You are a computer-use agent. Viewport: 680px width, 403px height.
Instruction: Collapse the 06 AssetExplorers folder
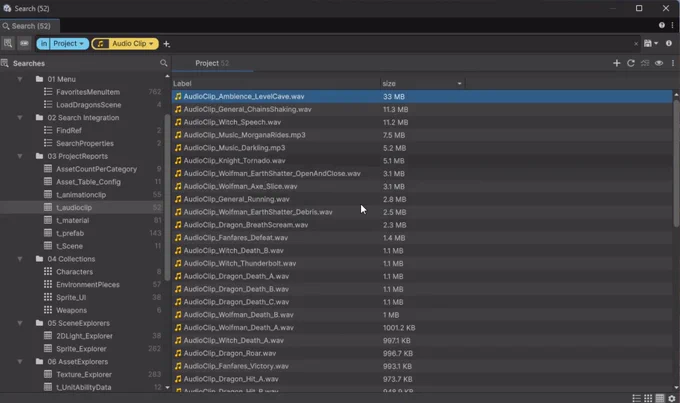pyautogui.click(x=20, y=362)
